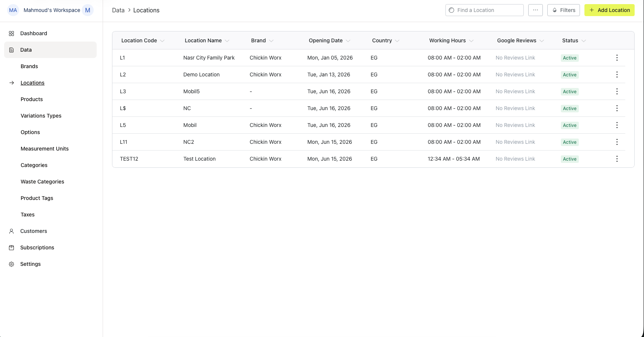Expand the Status column chevron
Viewport: 644px width, 337px height.
click(x=584, y=41)
